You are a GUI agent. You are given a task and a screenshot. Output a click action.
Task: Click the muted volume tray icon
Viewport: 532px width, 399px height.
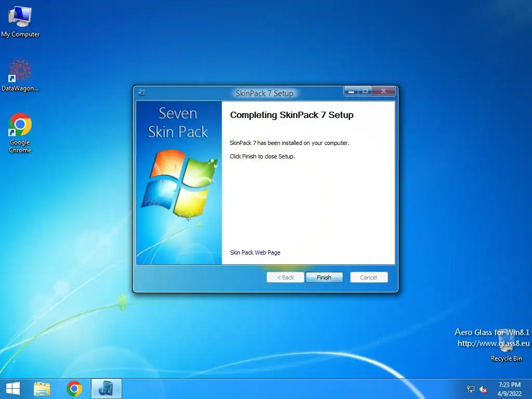click(483, 390)
